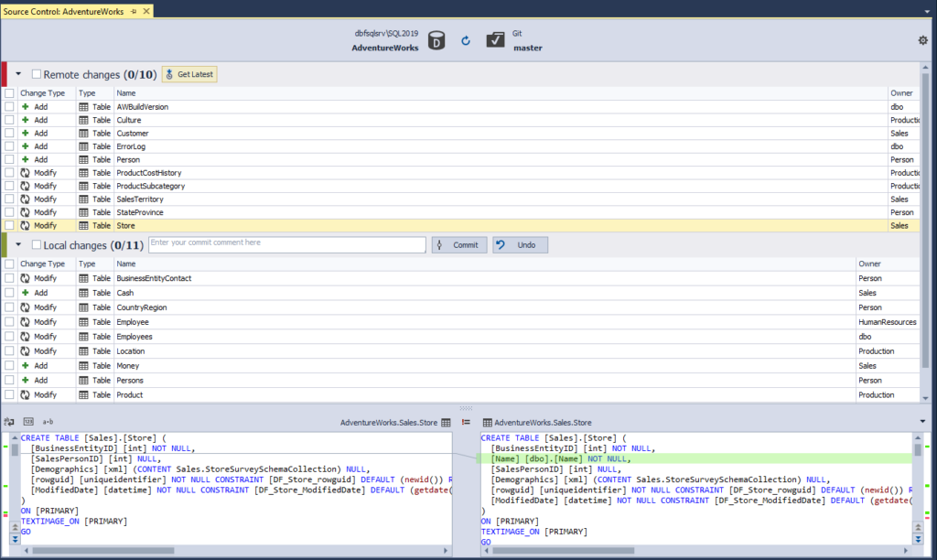Click the Git repository checkmark icon
This screenshot has width=937, height=560.
pos(495,40)
